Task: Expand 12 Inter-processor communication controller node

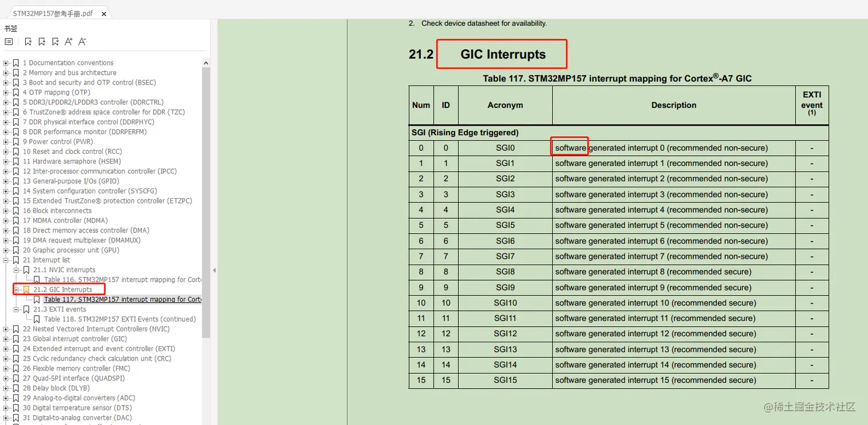Action: coord(6,171)
